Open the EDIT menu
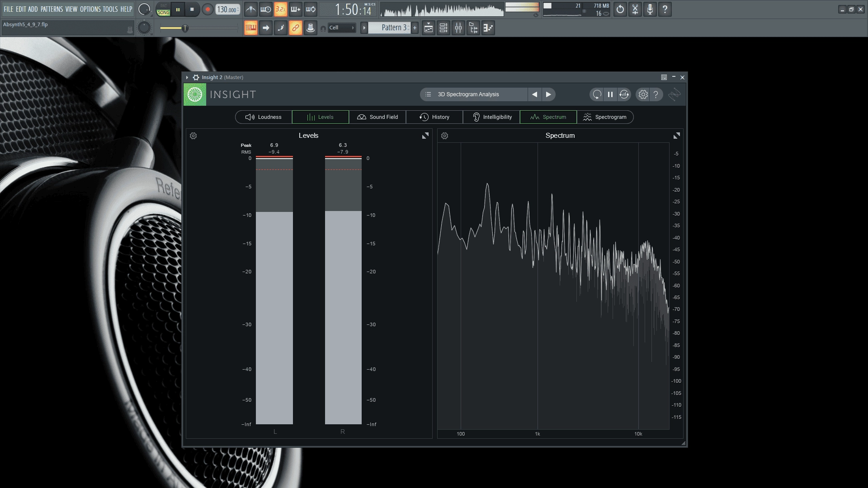Viewport: 868px width, 488px height. (x=21, y=9)
